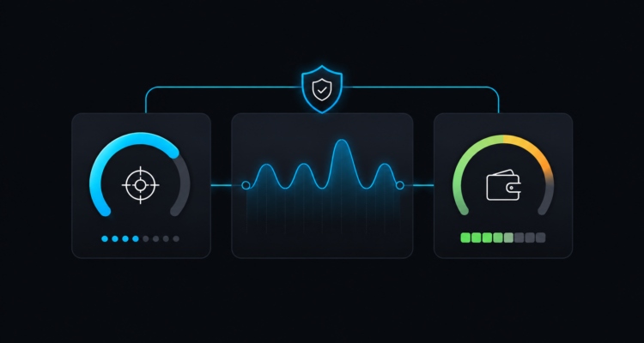Click the left waveform endpoint circle

coord(246,185)
